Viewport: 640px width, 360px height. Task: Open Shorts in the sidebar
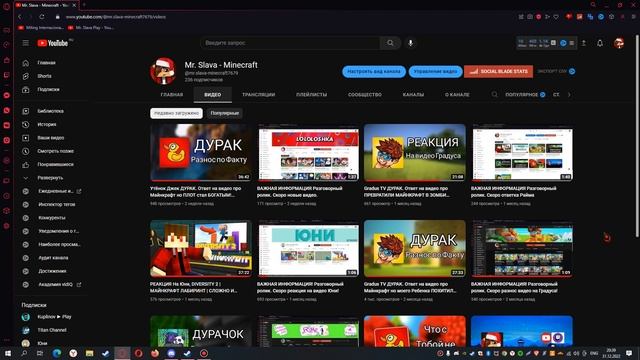(x=44, y=76)
